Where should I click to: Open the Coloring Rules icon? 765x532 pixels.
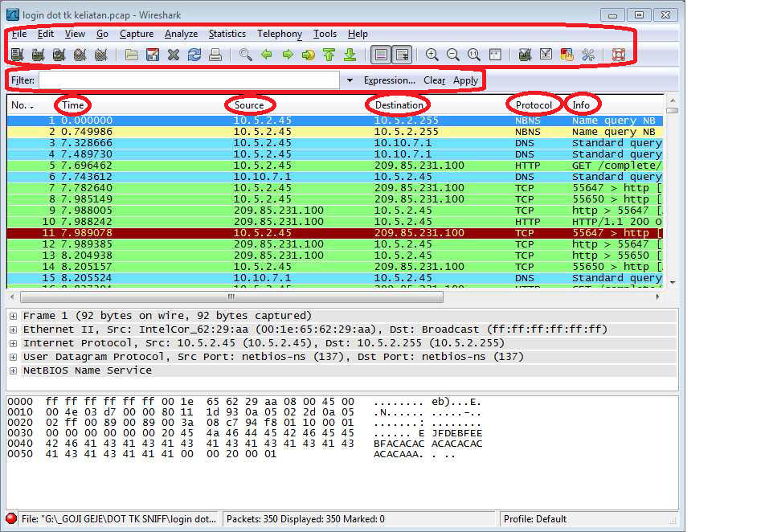(x=569, y=55)
